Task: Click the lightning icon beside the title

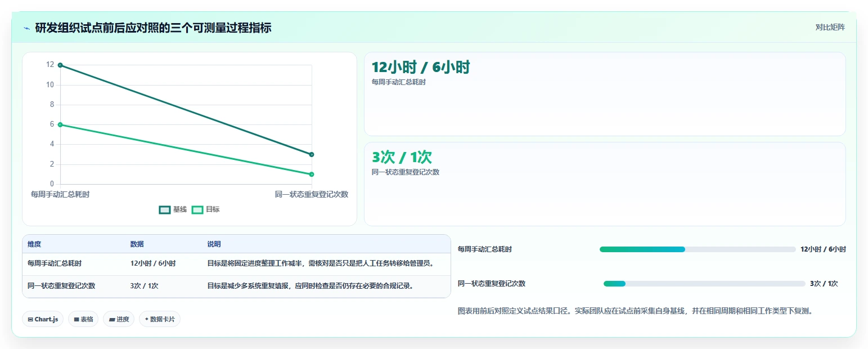Action: point(26,28)
